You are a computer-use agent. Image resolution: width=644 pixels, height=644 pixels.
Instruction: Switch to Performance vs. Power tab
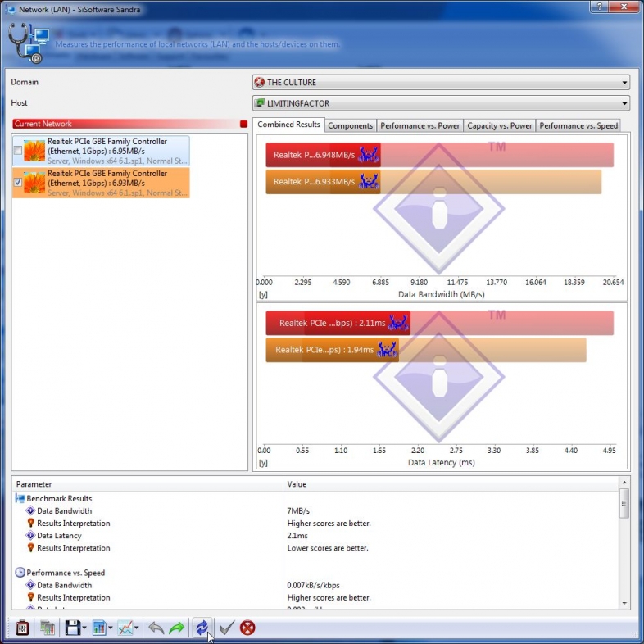coord(420,125)
